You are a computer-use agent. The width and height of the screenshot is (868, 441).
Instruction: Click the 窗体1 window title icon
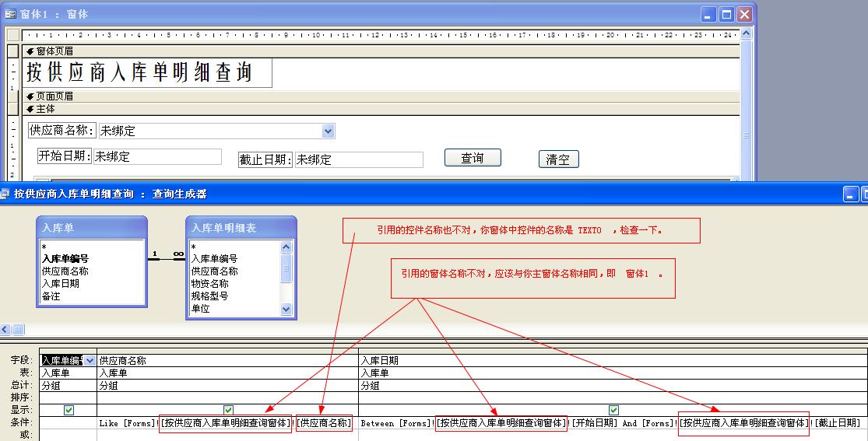[10, 14]
